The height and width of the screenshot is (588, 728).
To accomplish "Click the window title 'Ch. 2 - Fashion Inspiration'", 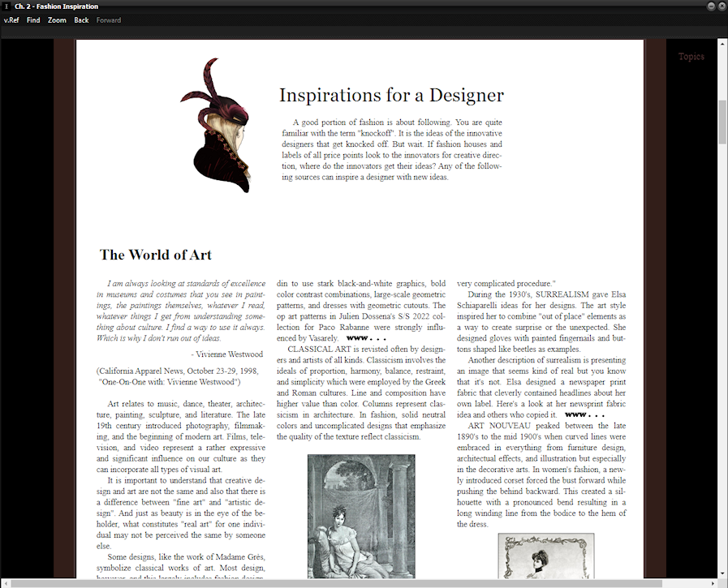I will point(56,6).
